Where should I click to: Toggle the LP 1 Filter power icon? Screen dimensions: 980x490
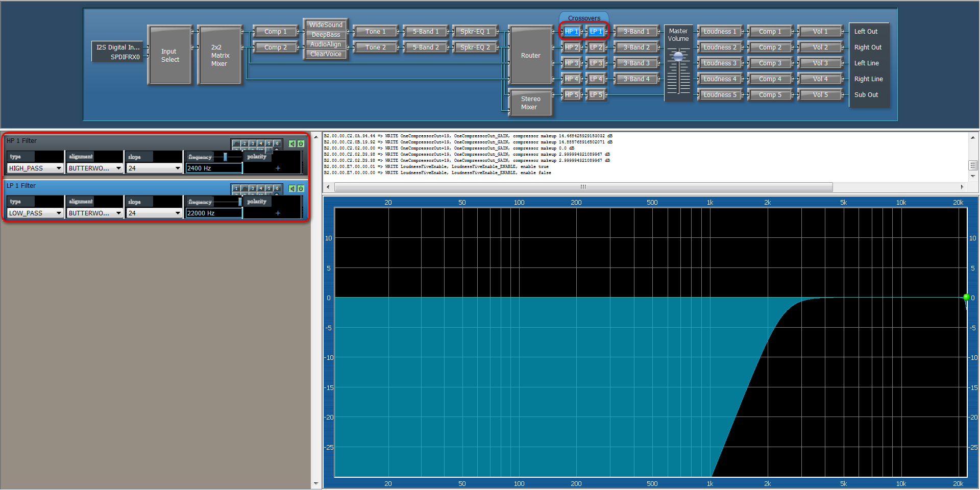(301, 188)
